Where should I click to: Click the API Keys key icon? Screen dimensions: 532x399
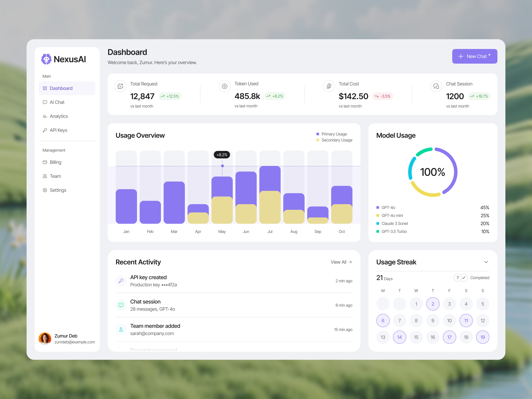[45, 130]
